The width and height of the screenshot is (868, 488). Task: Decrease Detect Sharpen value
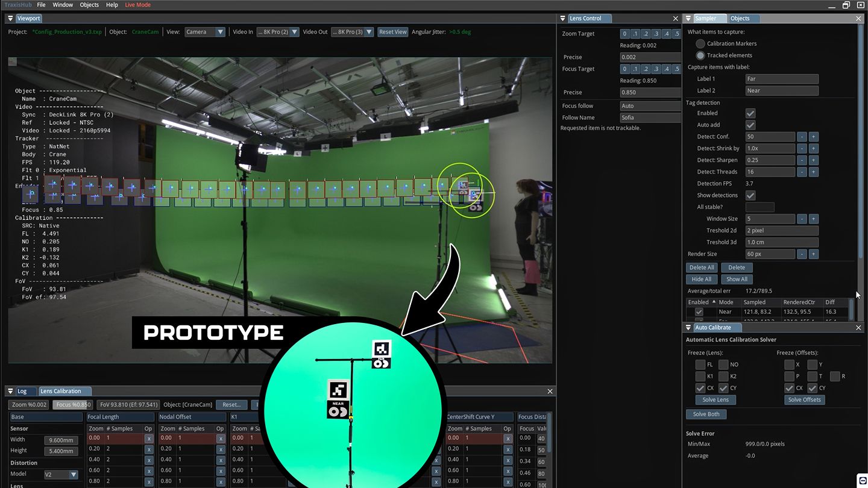click(x=802, y=160)
